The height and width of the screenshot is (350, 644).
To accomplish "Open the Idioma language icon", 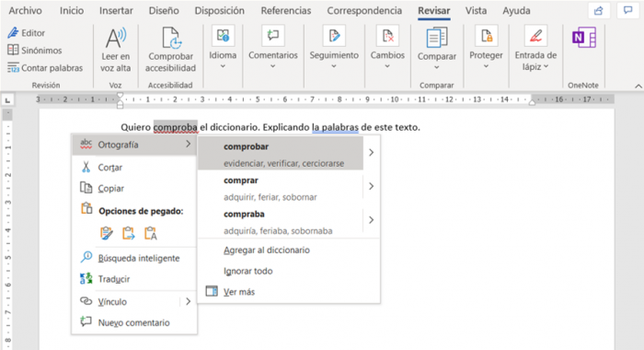I will click(223, 36).
